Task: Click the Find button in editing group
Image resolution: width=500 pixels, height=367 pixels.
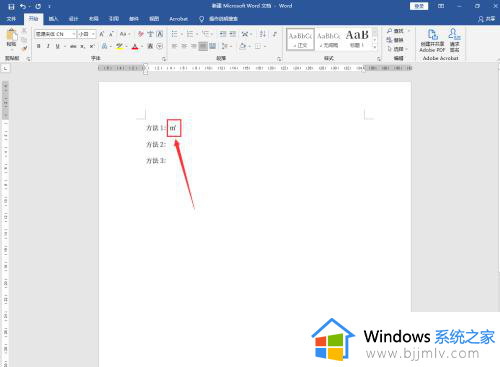Action: (x=395, y=31)
